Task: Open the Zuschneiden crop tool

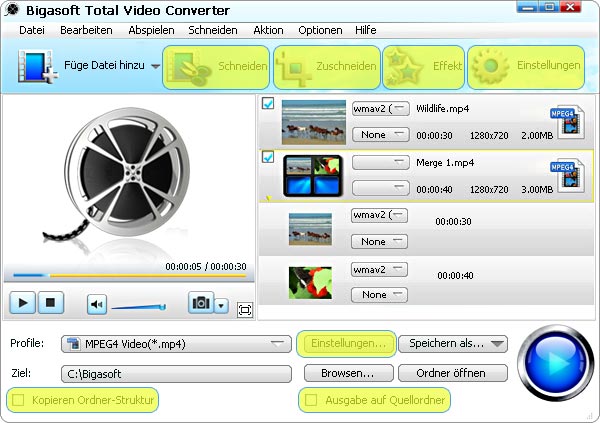Action: pyautogui.click(x=327, y=67)
